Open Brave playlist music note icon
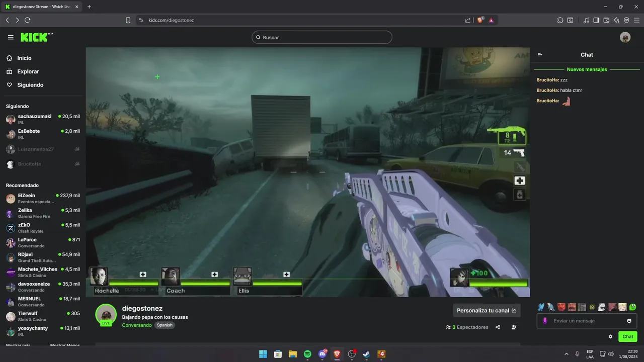Image resolution: width=644 pixels, height=362 pixels. pos(586,20)
